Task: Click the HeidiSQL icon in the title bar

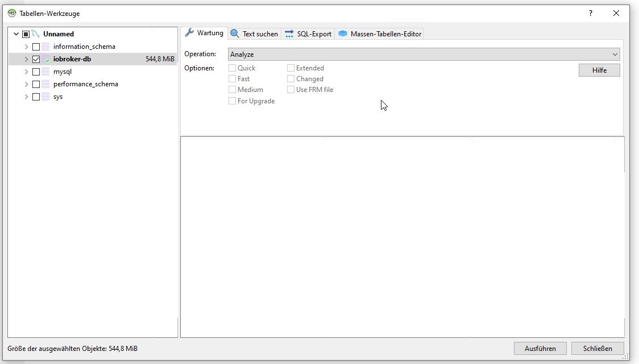Action: coord(12,13)
